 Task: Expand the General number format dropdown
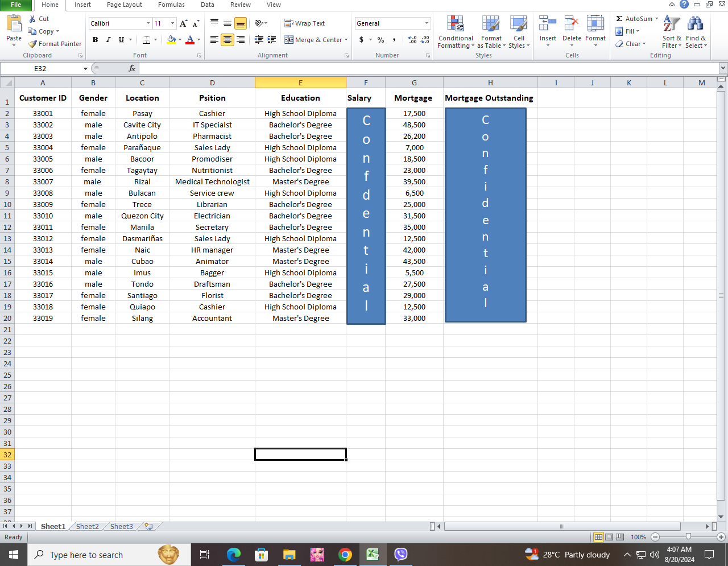tap(427, 23)
